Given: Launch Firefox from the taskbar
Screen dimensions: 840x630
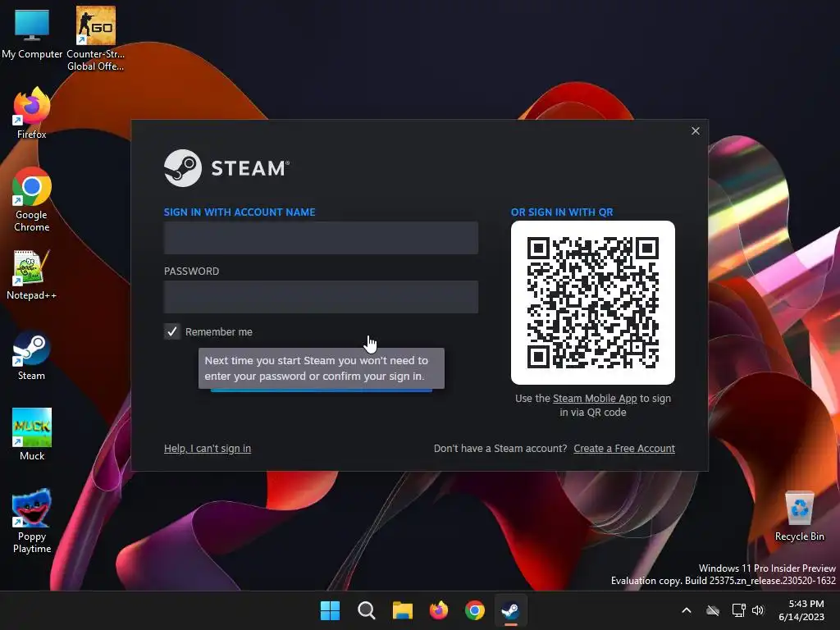Looking at the screenshot, I should tap(439, 610).
